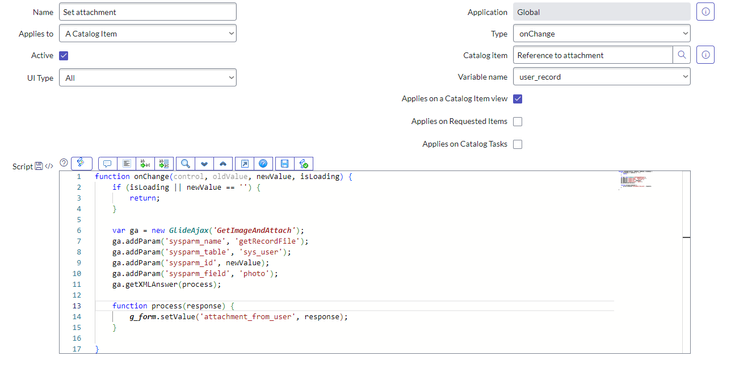Click isLoading condition on line 2
Image resolution: width=735 pixels, height=371 pixels.
(150, 187)
